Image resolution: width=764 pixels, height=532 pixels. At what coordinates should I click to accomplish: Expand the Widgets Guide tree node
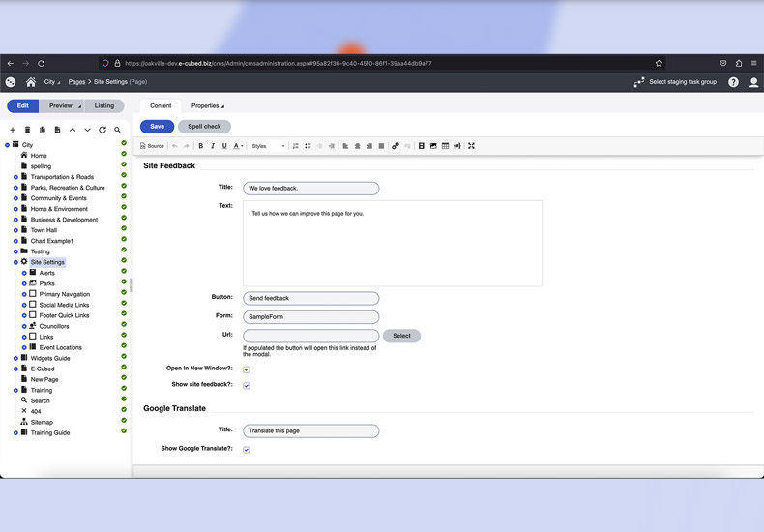click(x=16, y=358)
